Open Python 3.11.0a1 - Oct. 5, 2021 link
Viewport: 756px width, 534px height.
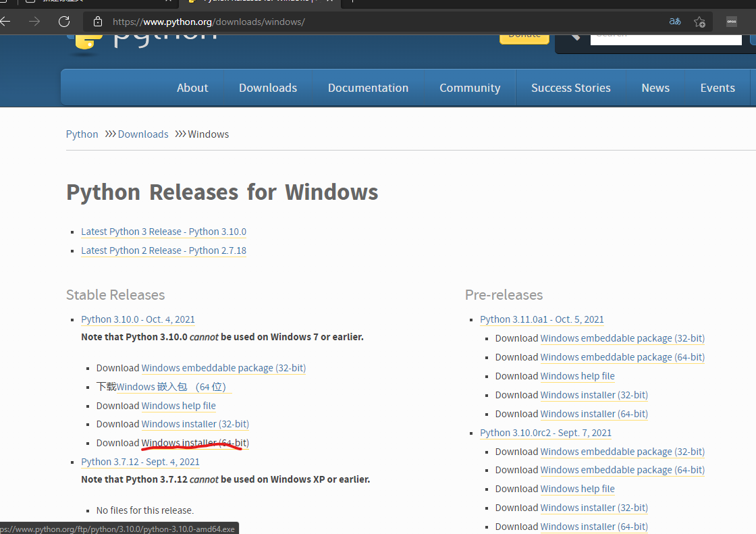tap(542, 319)
